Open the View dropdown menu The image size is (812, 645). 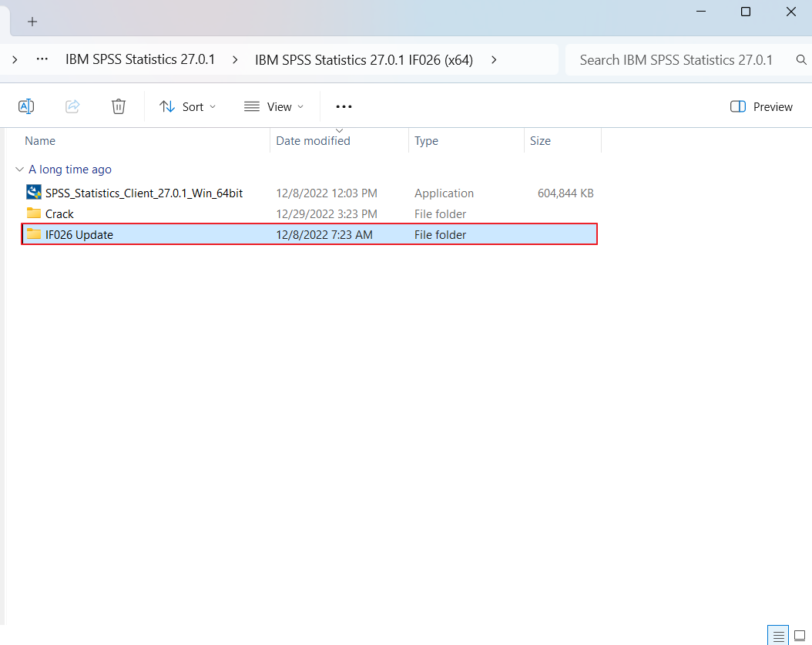(273, 107)
